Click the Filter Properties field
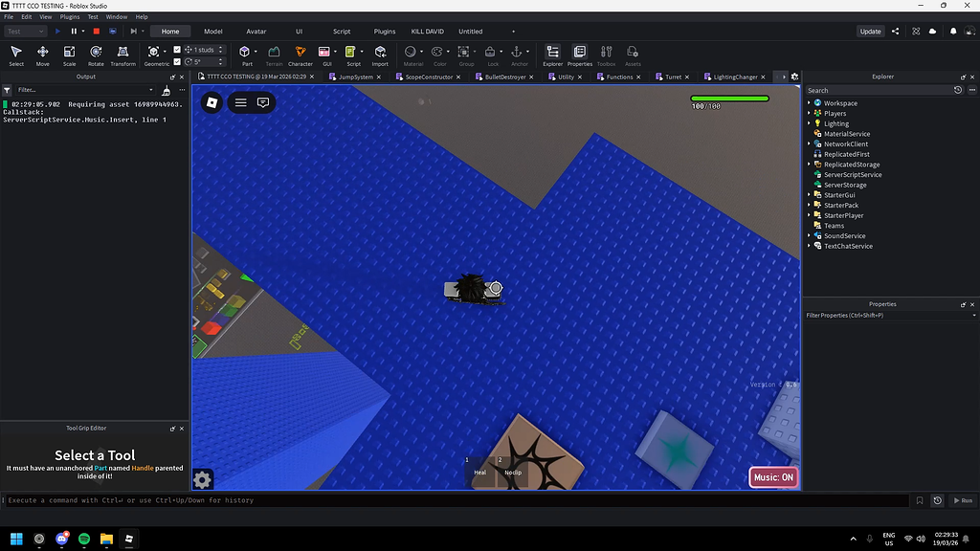Screen dimensions: 980x551 [x=891, y=316]
